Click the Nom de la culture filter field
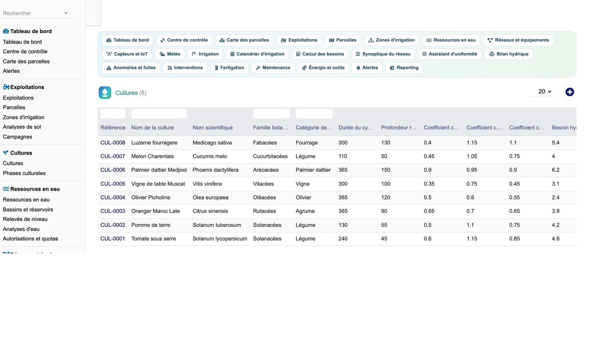 point(159,114)
